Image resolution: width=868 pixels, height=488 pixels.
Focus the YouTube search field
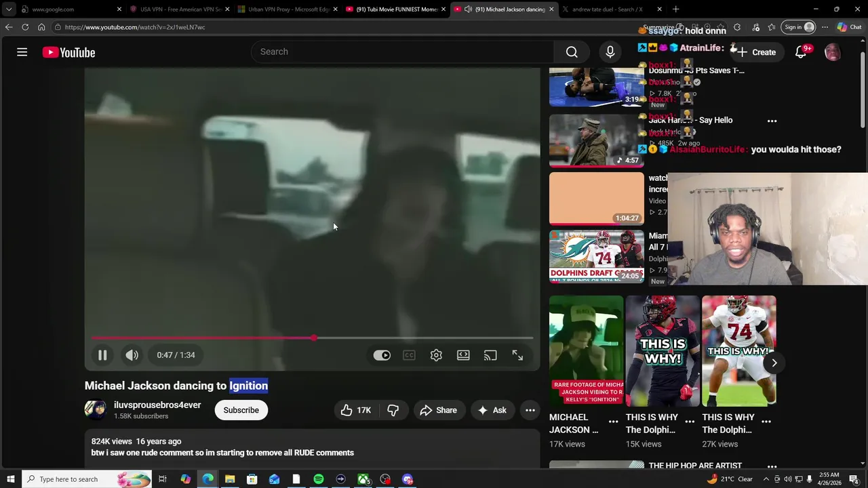403,52
